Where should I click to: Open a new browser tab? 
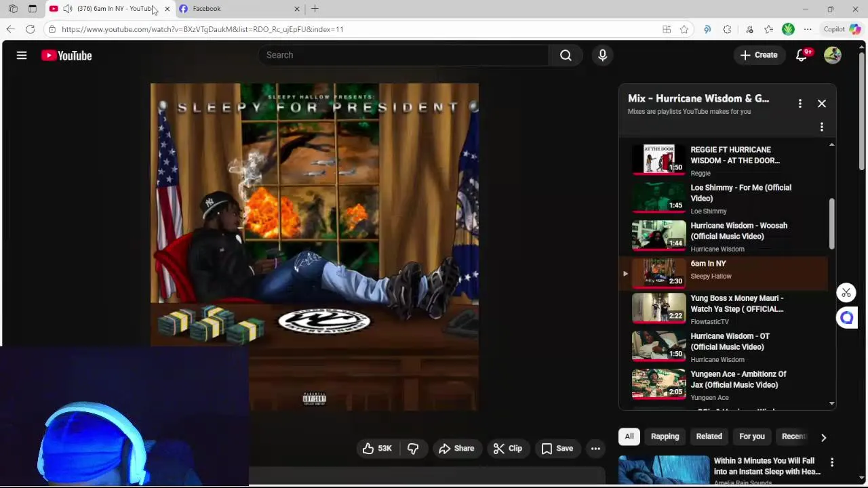click(x=315, y=9)
